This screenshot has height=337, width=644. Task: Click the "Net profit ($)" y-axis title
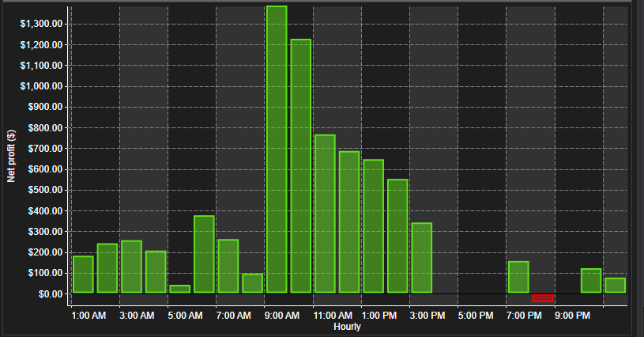[x=11, y=156]
